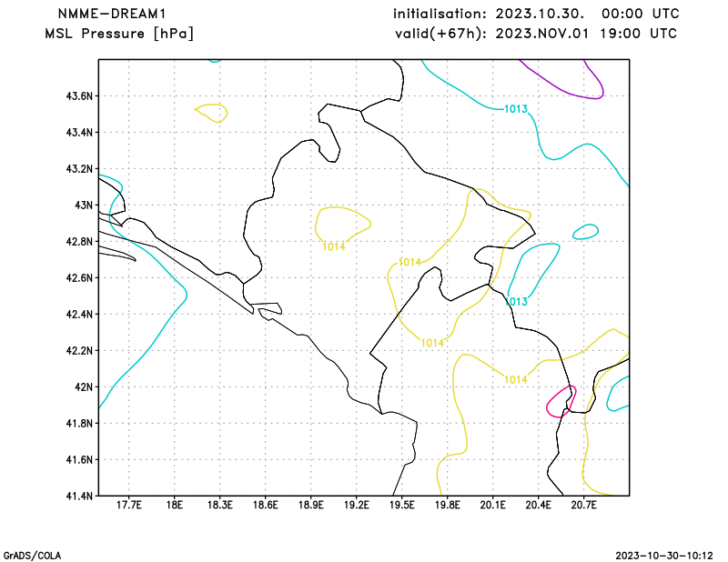The image size is (728, 562).
Task: Click the 19.2E longitude label
Action: pyautogui.click(x=356, y=506)
